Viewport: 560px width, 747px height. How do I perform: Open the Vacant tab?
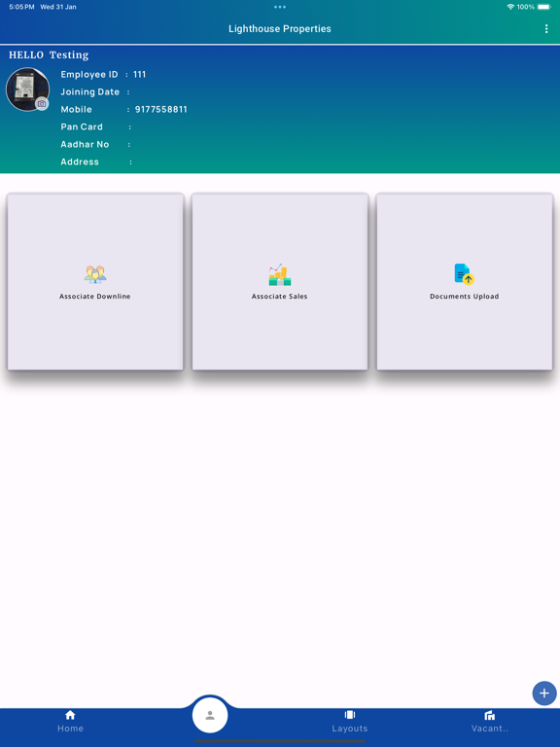pos(490,722)
